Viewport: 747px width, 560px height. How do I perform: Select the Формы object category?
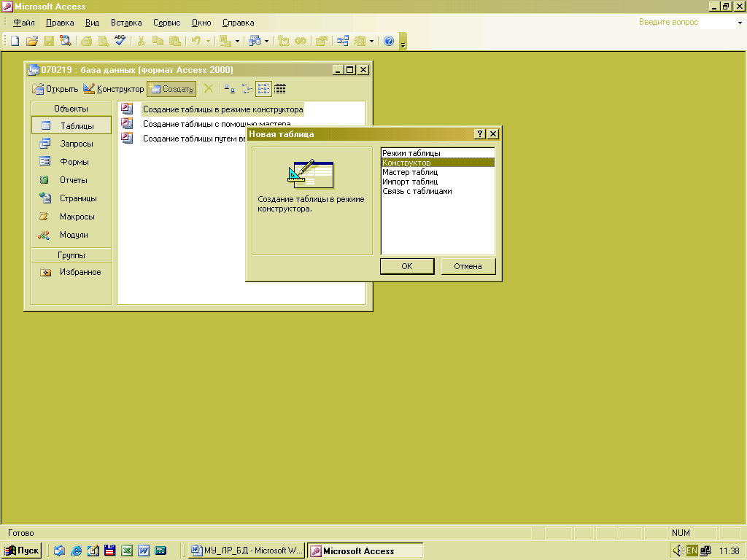71,162
